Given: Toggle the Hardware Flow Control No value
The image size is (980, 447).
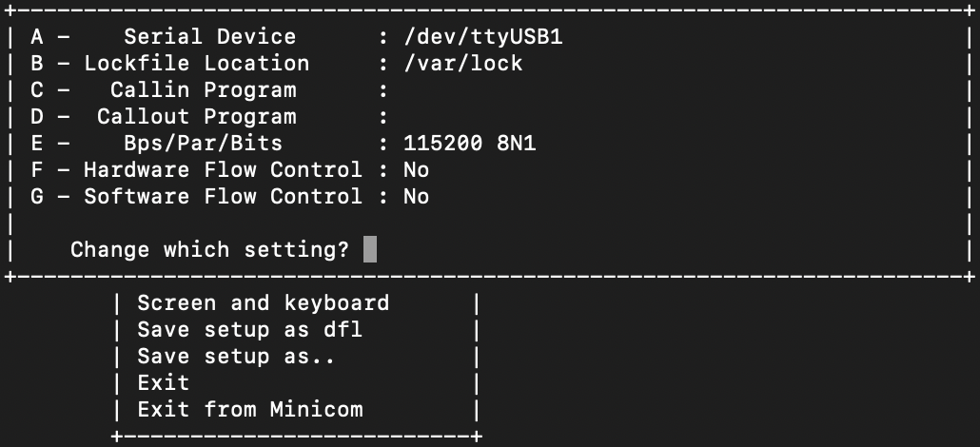Looking at the screenshot, I should coord(416,170).
